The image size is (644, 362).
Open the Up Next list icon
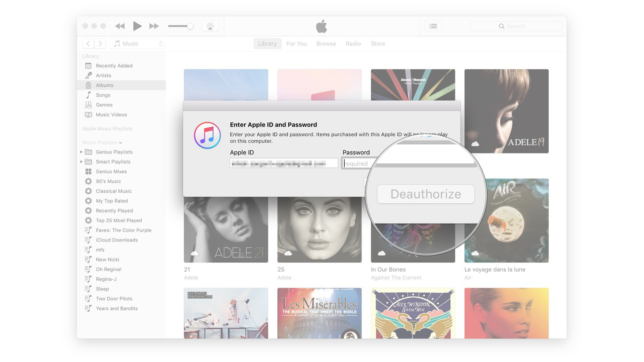click(x=433, y=26)
